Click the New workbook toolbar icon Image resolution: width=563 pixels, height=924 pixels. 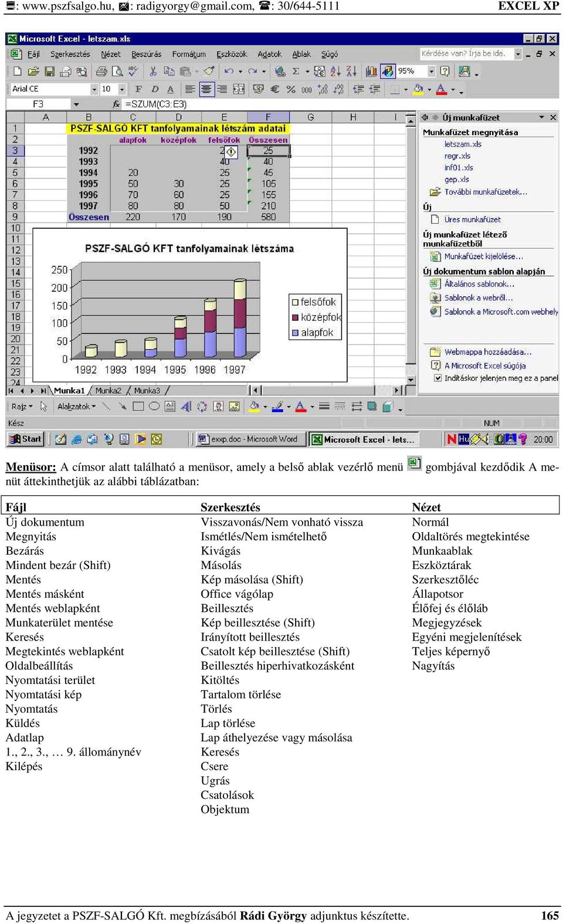point(17,71)
